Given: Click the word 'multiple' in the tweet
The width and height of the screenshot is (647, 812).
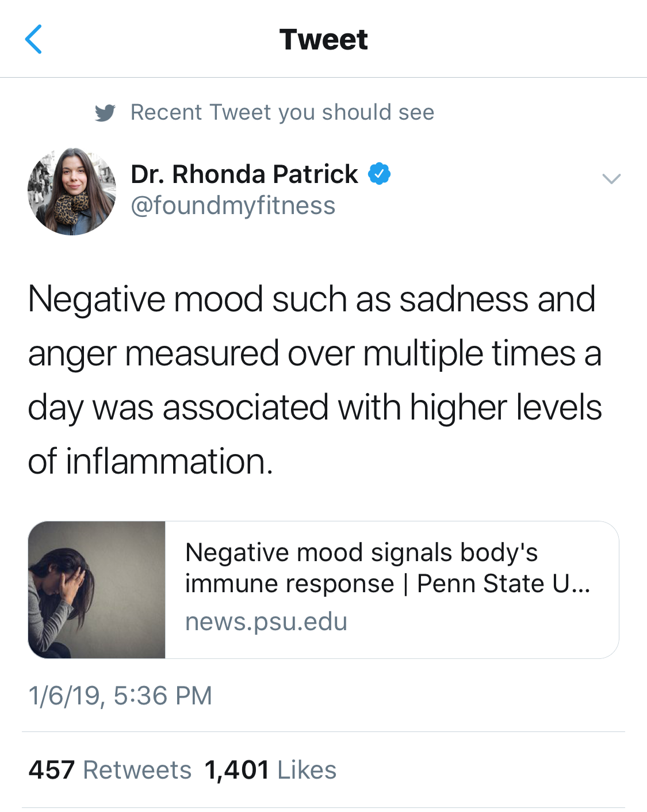Looking at the screenshot, I should pos(423,353).
